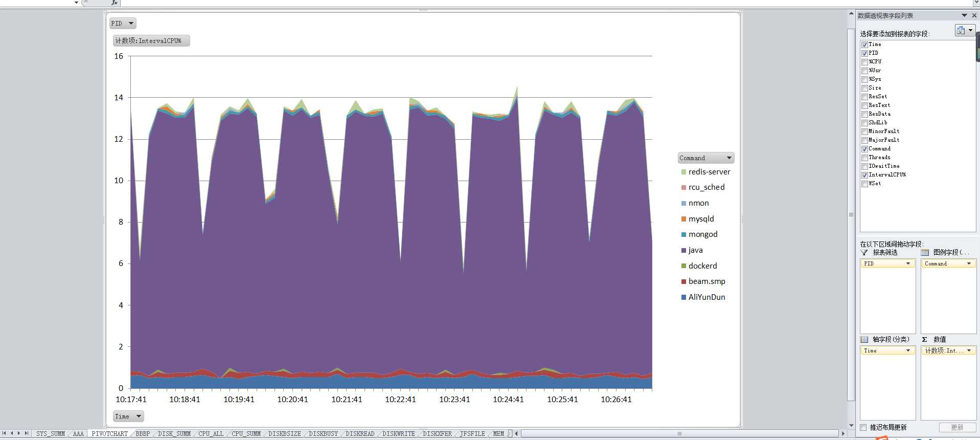Select the mysqld legend entry
Screen dimensions: 980x440
pos(701,219)
